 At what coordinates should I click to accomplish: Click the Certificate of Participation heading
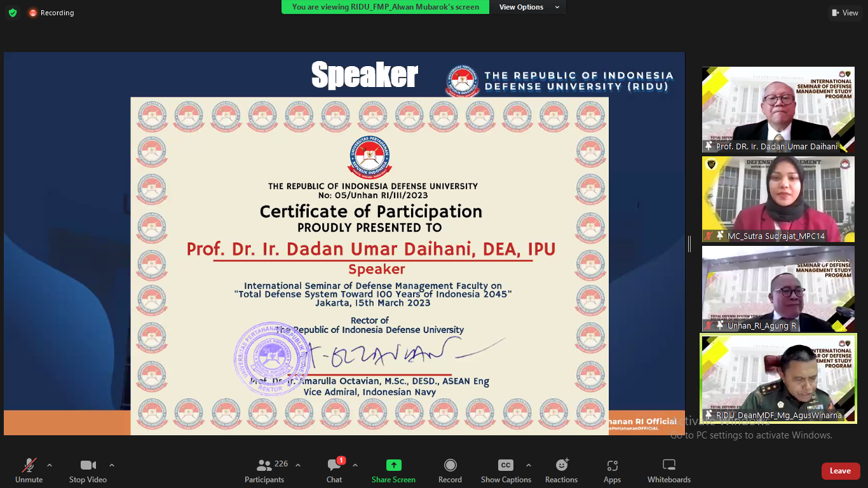point(371,212)
